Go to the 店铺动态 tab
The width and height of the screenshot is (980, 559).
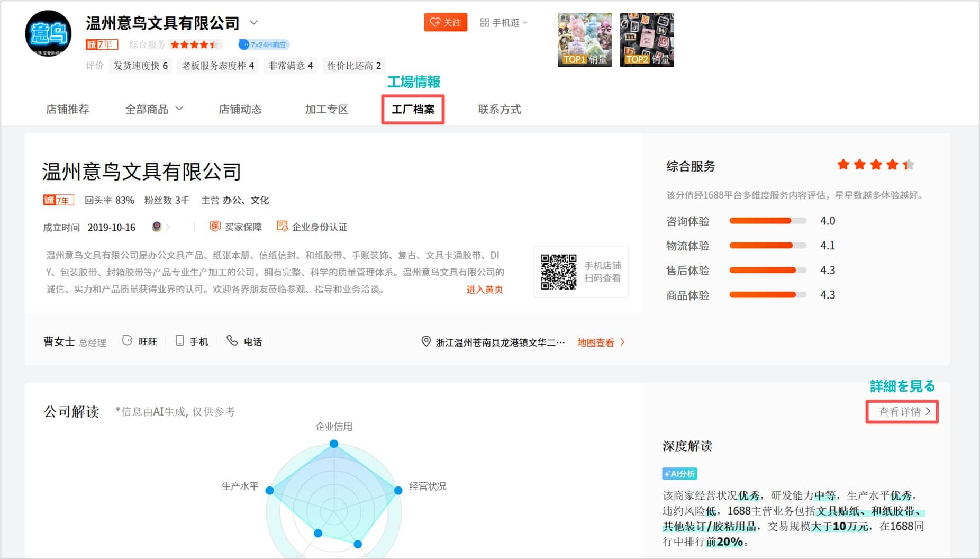tap(240, 109)
